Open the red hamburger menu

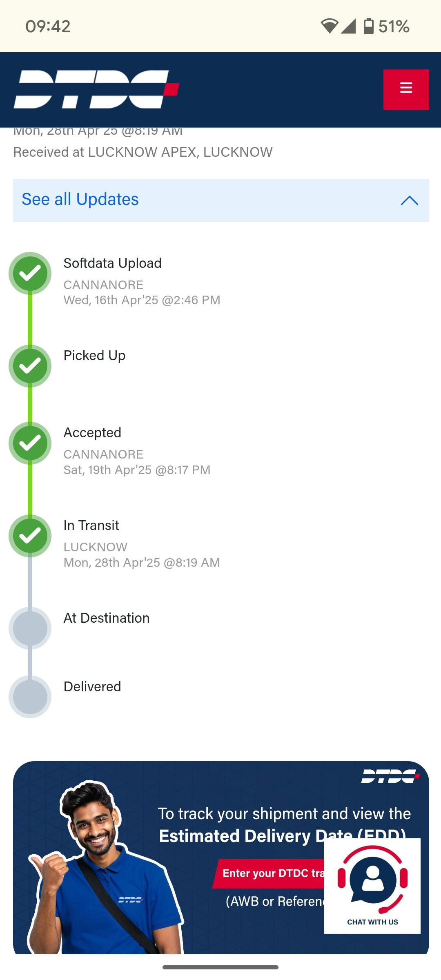click(x=406, y=89)
